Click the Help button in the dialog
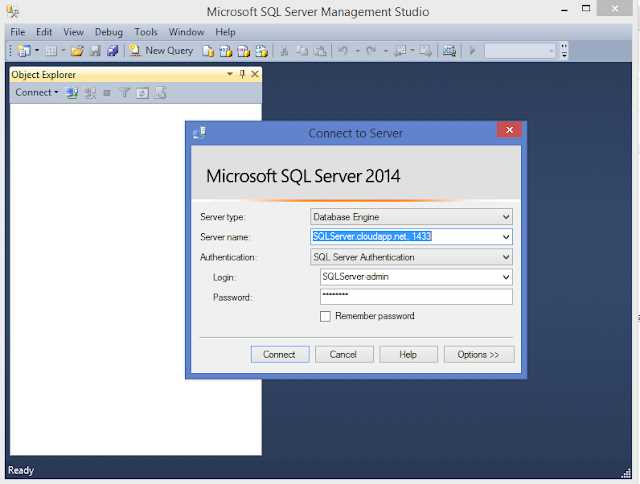 (x=408, y=354)
